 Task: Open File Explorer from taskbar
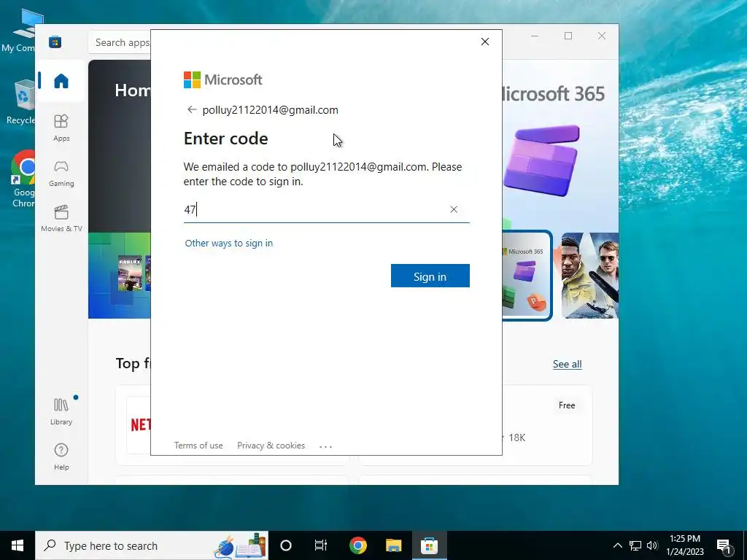point(393,545)
